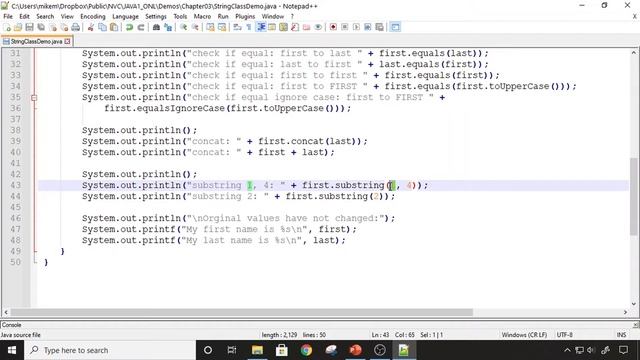Click the Close file toolbar icon
The image size is (640, 360).
53,27
